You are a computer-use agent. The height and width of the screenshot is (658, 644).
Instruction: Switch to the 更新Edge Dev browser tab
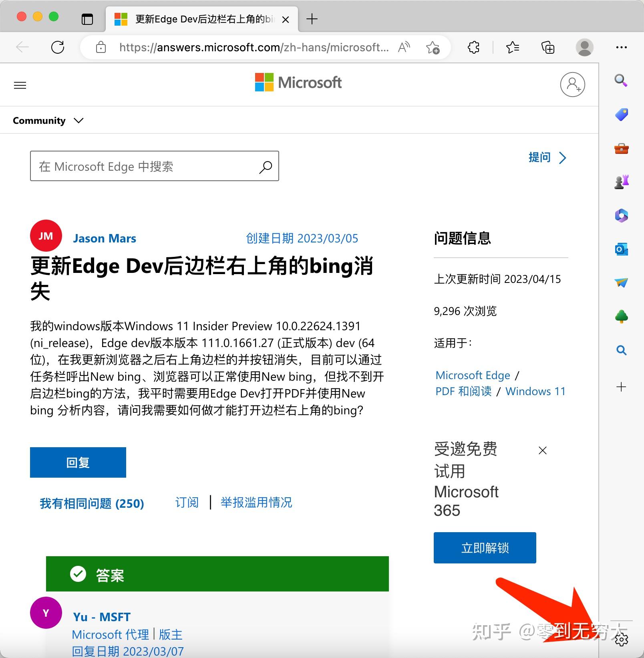pos(196,19)
